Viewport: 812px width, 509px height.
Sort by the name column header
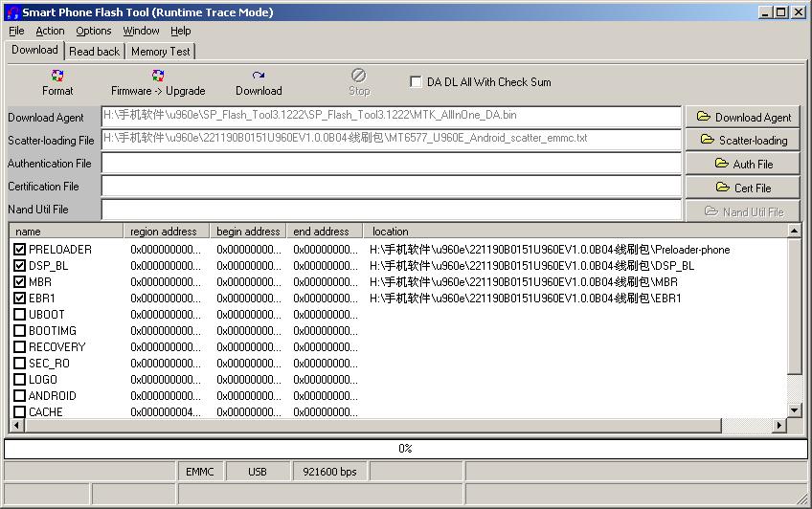(x=66, y=232)
